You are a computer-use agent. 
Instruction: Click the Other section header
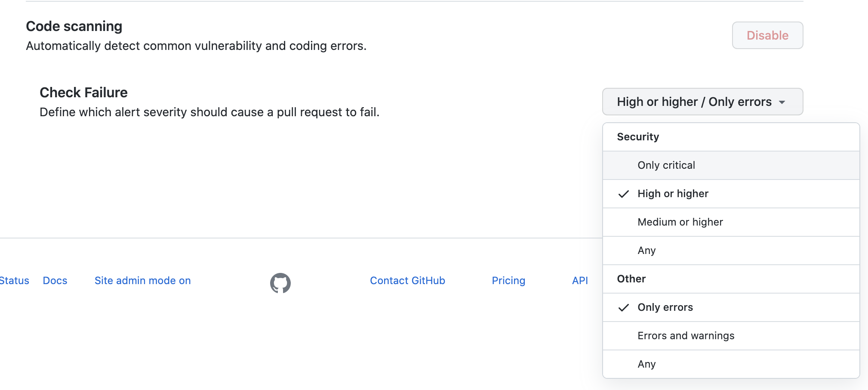(631, 279)
